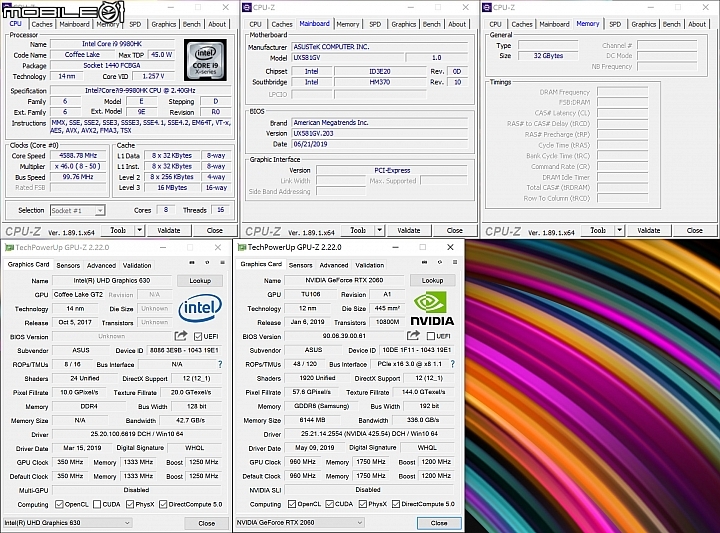The height and width of the screenshot is (533, 720).
Task: Click Multiplier value x 46.0 (8 - 50)
Action: 78,166
